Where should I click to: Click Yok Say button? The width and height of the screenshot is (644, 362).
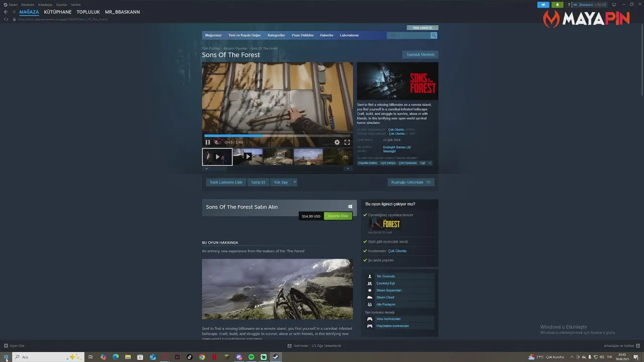pyautogui.click(x=281, y=182)
